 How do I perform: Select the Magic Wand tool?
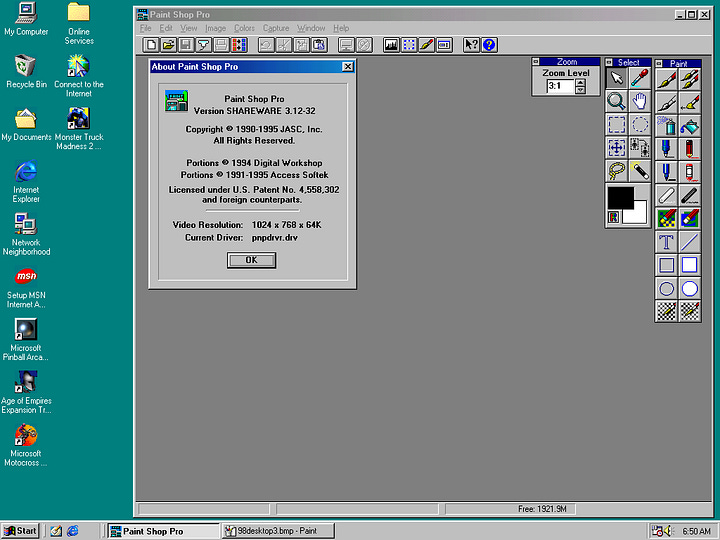click(640, 171)
